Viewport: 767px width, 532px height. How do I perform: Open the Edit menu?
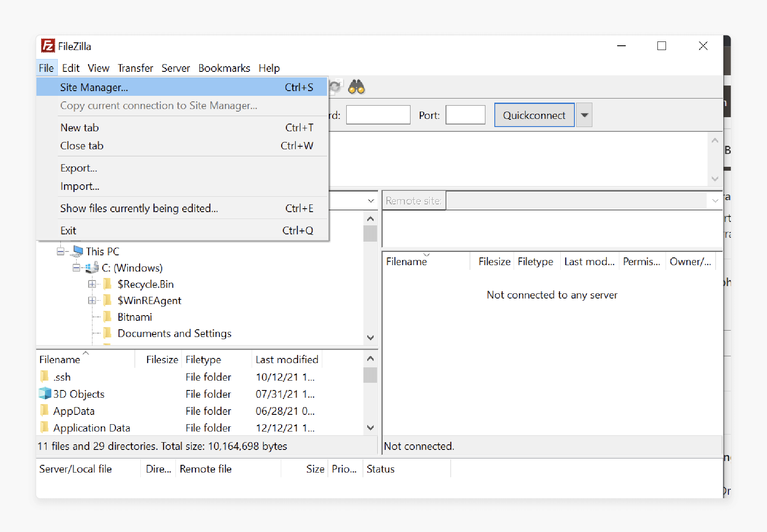[x=71, y=68]
